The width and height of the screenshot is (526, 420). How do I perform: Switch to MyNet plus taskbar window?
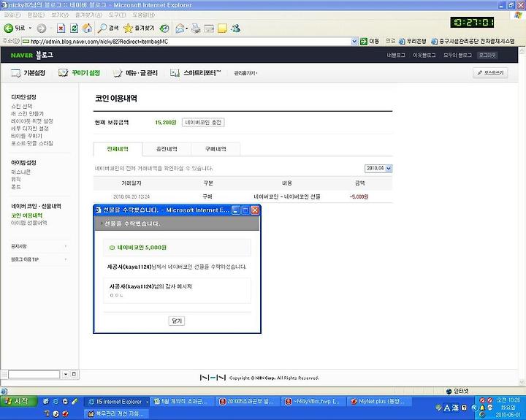tap(379, 402)
